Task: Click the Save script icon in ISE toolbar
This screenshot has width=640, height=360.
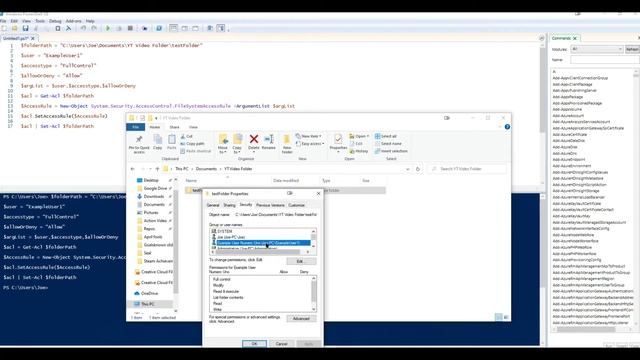Action: tap(25, 28)
